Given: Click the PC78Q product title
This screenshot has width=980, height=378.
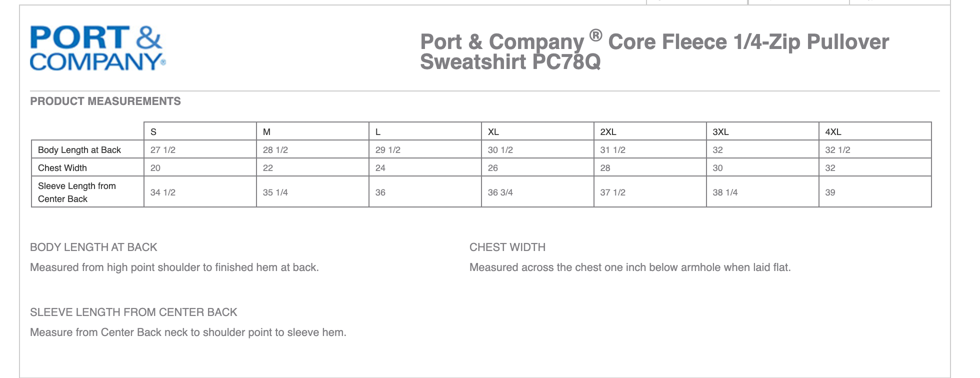Looking at the screenshot, I should coord(654,51).
